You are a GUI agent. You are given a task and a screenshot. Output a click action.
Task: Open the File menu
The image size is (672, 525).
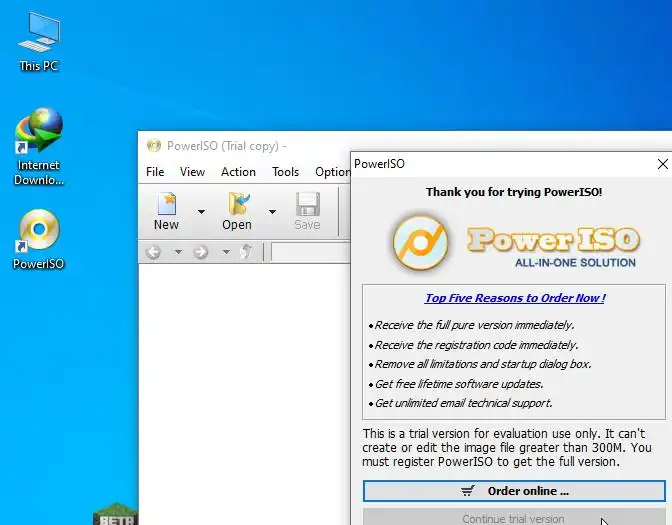155,172
